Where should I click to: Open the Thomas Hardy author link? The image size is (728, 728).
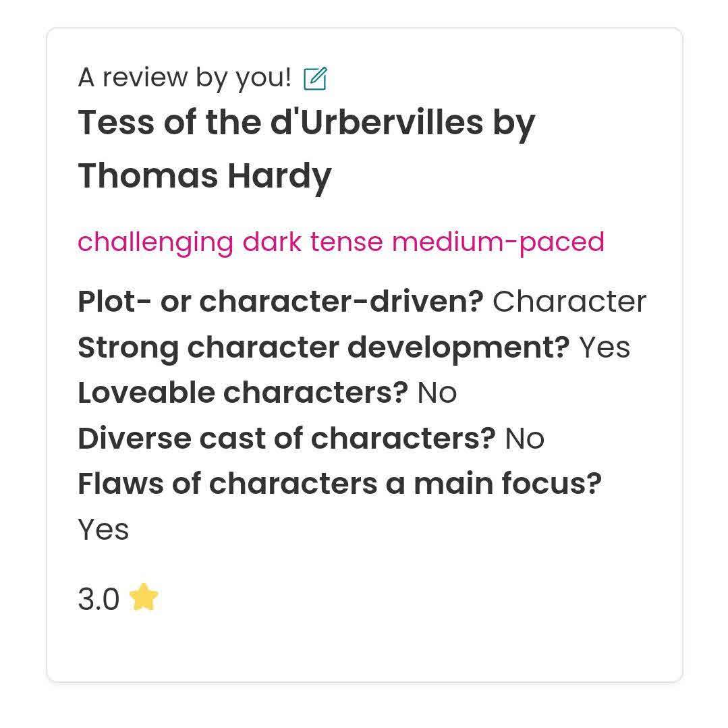click(204, 175)
